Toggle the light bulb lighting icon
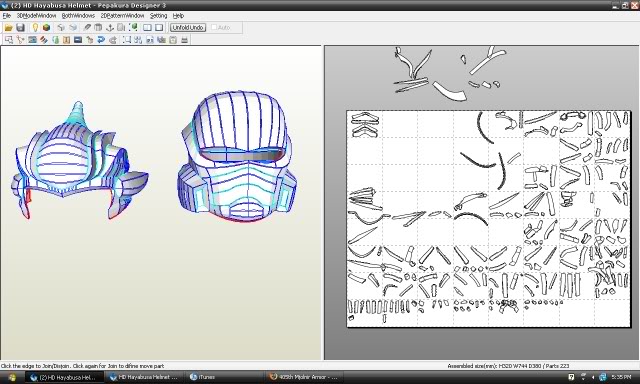640x384 pixels. click(x=35, y=27)
